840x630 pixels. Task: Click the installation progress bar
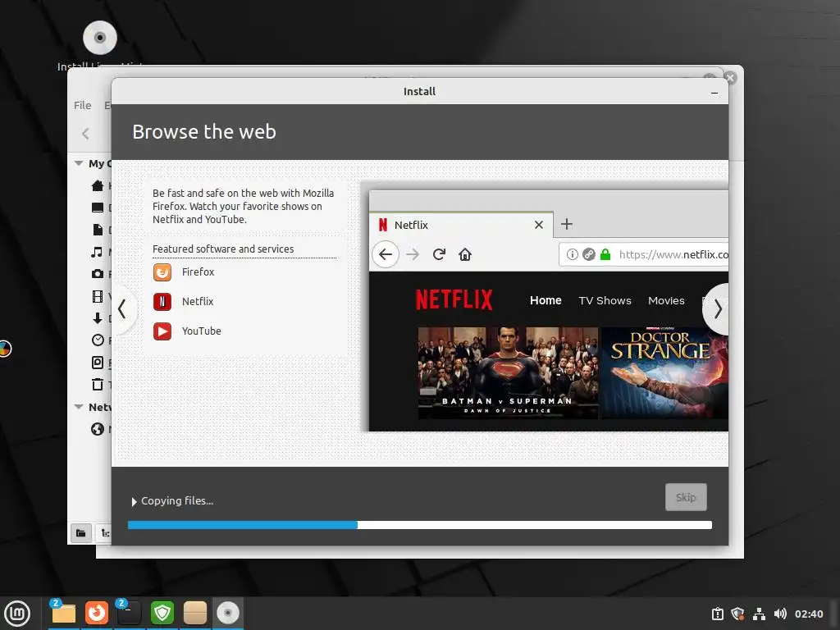point(420,525)
